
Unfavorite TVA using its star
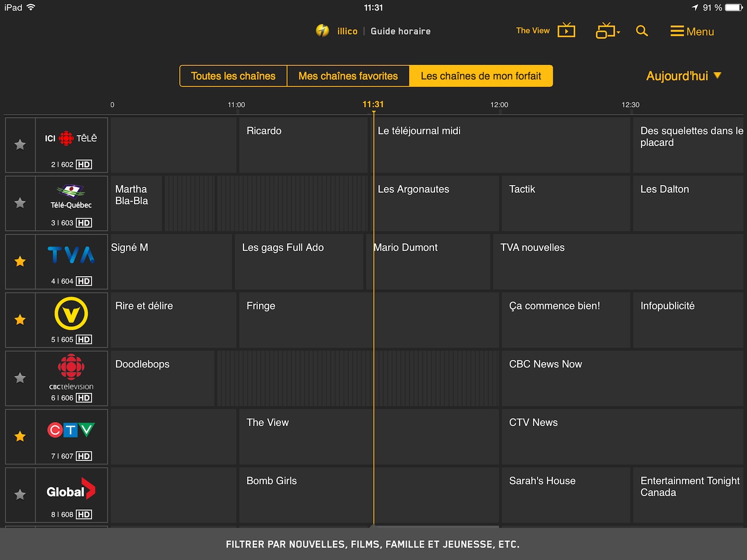pyautogui.click(x=20, y=261)
